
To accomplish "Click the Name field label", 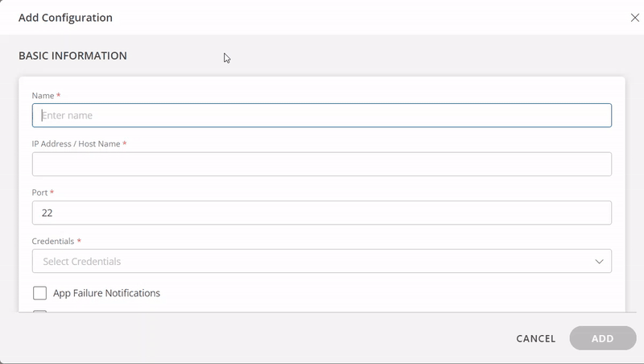I will [x=43, y=95].
